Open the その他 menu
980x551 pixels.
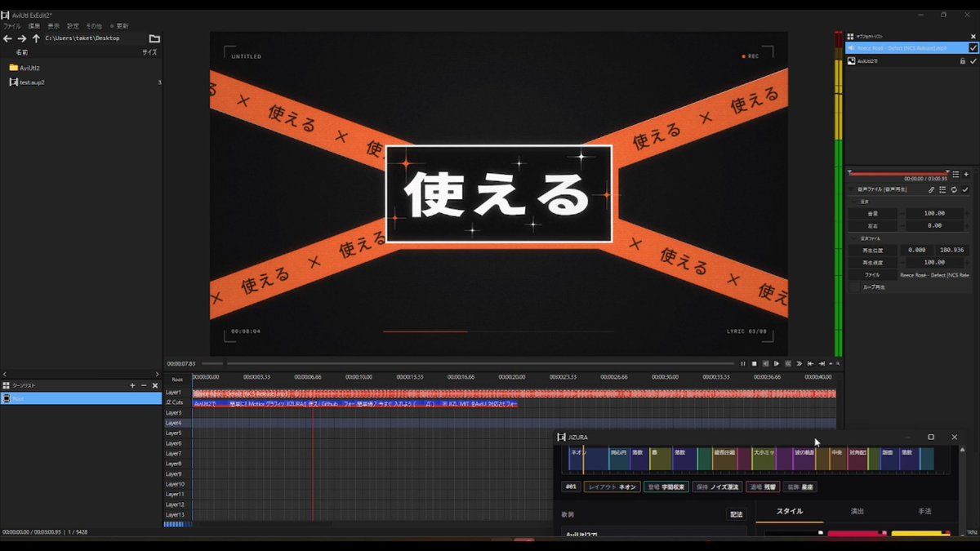tap(94, 26)
